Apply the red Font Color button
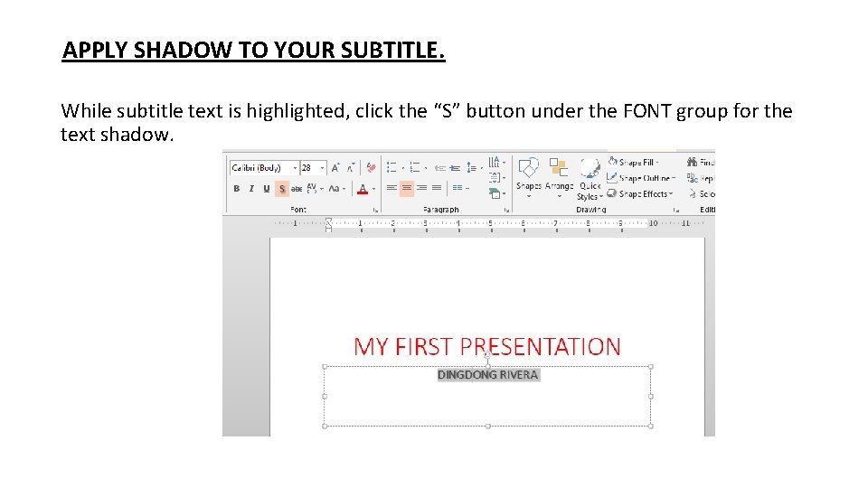Image resolution: width=868 pixels, height=488 pixels. tap(362, 189)
